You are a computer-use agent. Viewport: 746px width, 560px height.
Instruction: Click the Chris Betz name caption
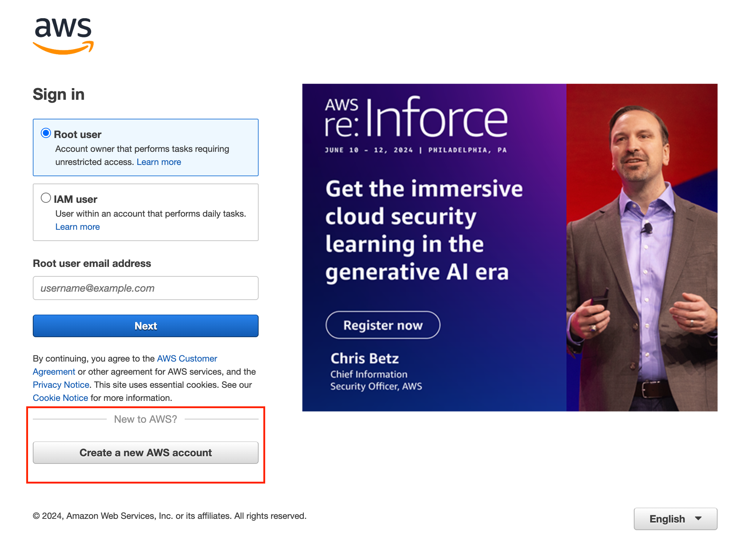[x=364, y=359]
